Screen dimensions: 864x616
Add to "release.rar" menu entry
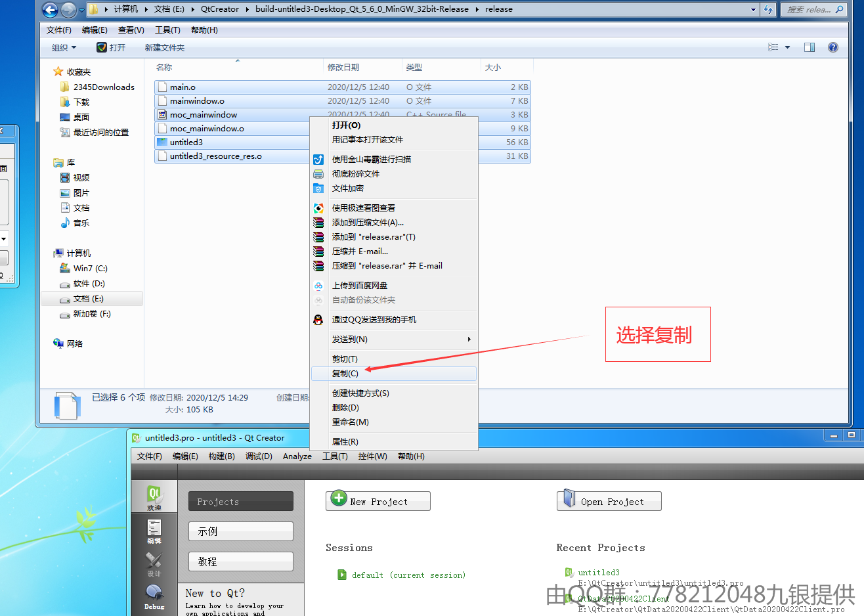click(394, 237)
